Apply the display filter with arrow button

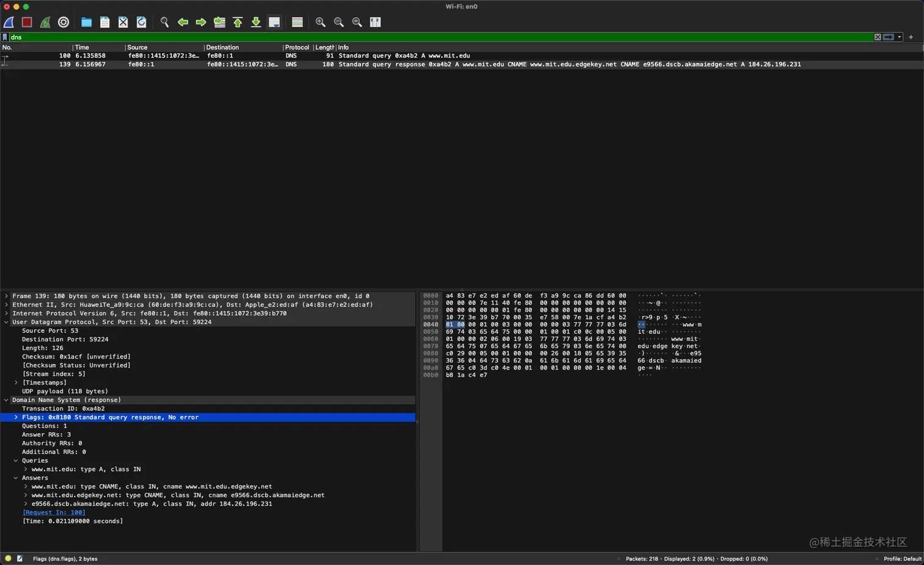click(889, 37)
